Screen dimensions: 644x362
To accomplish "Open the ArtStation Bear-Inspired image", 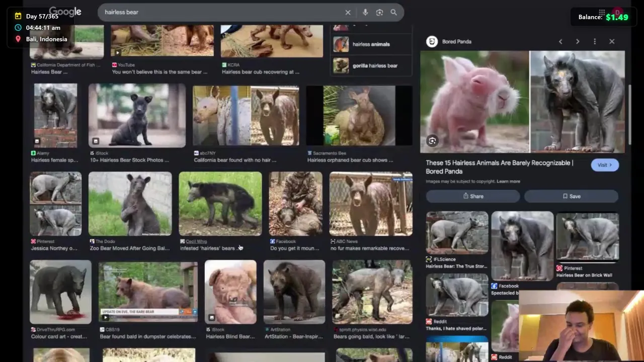I will click(x=294, y=292).
